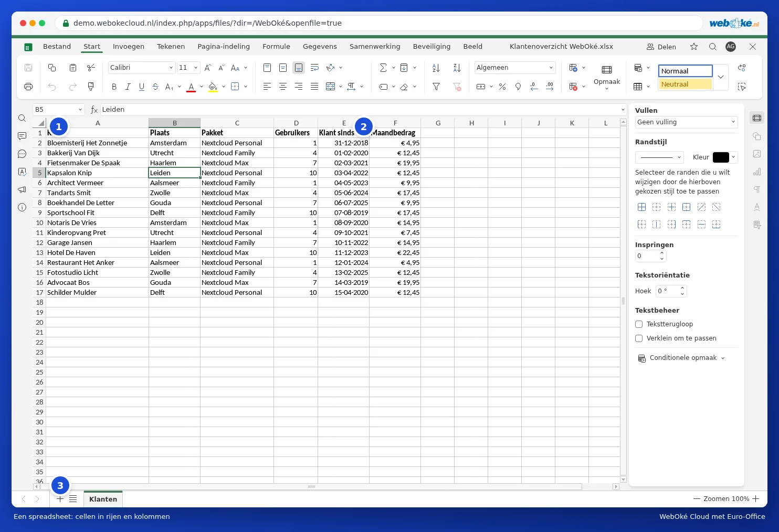Switch to the Formule tab
The width and height of the screenshot is (779, 532).
276,47
